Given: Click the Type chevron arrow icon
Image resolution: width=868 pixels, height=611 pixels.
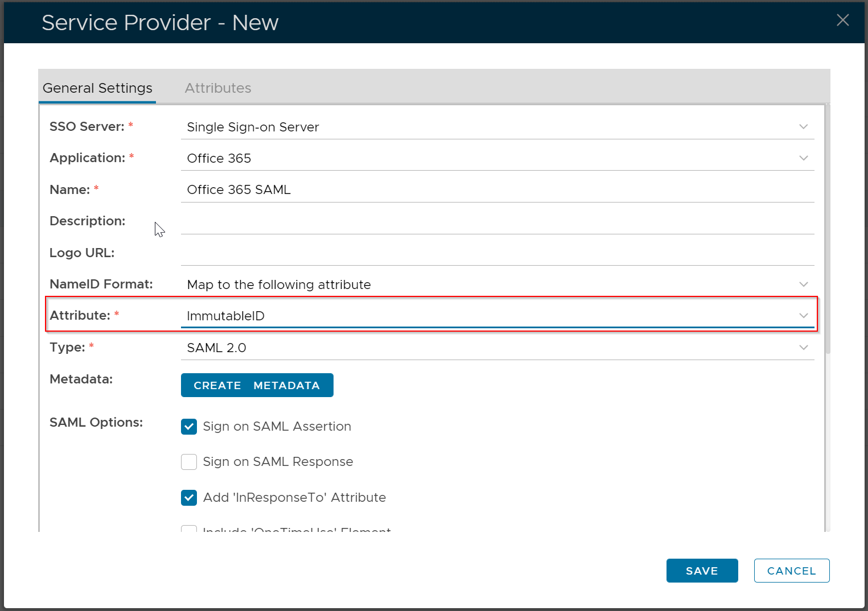Looking at the screenshot, I should 803,348.
